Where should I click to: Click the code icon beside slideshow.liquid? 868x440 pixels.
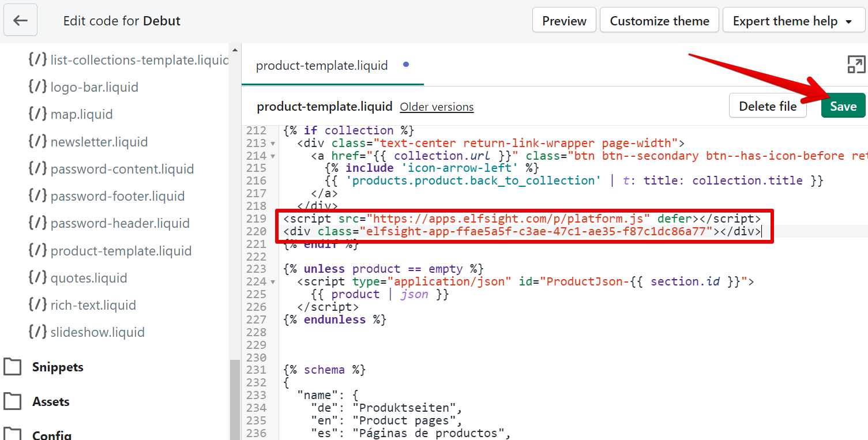(36, 332)
